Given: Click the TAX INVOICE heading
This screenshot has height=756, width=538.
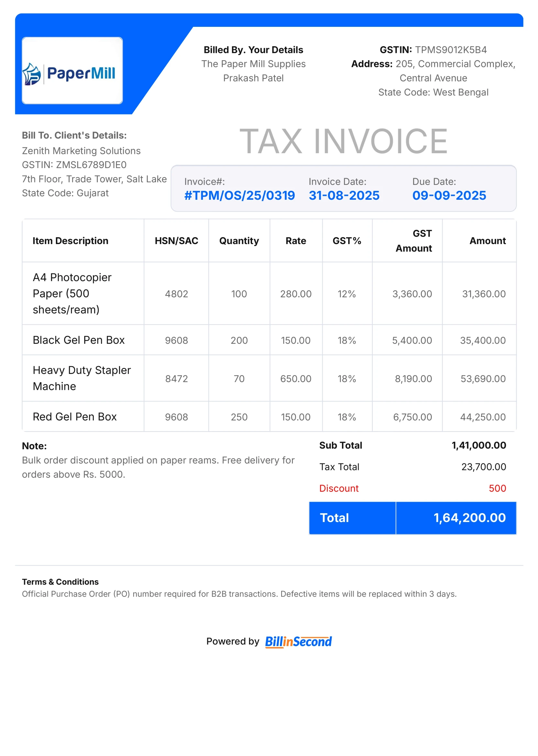Looking at the screenshot, I should (343, 141).
